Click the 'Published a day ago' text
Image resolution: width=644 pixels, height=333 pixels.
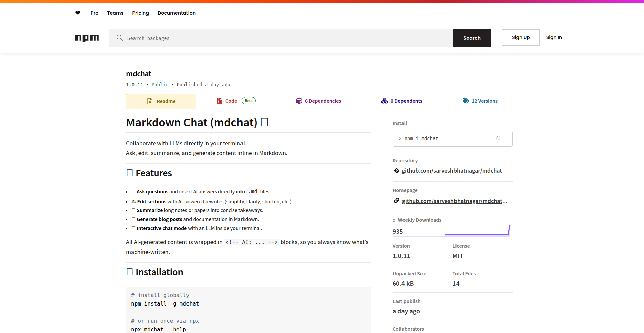(204, 85)
